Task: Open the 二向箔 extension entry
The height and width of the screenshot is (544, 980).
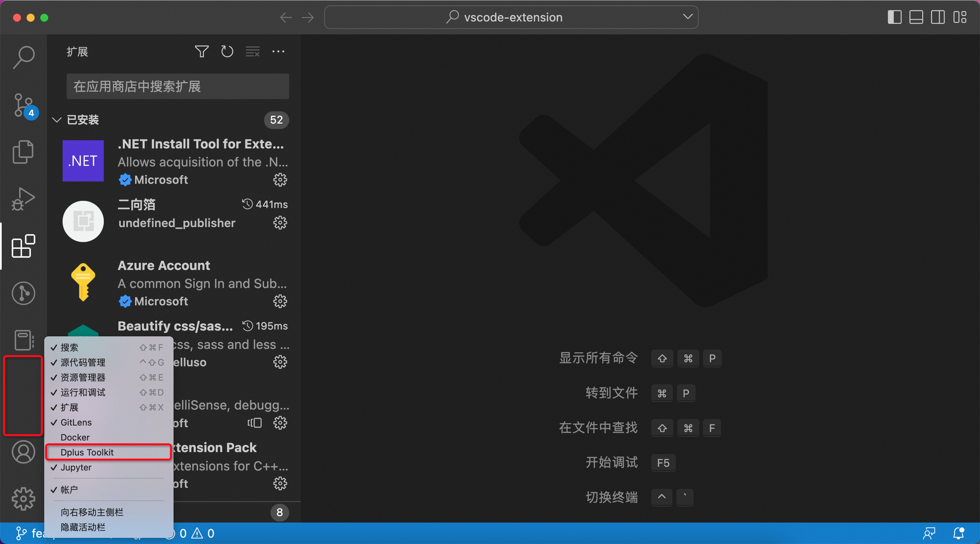Action: pos(174,222)
